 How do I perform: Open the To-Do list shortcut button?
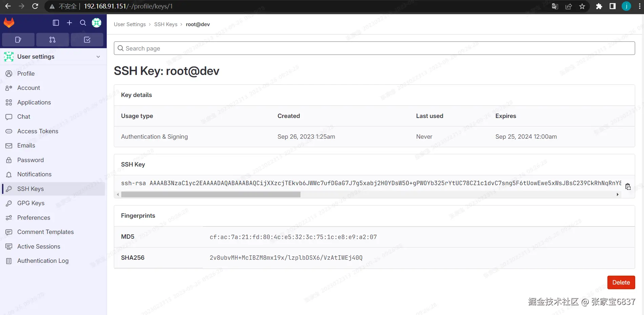pyautogui.click(x=87, y=40)
